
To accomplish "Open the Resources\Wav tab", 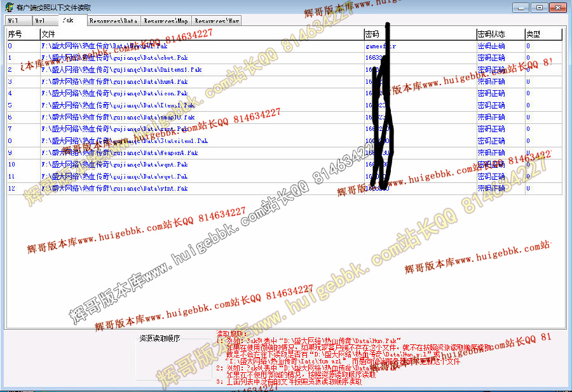I will (217, 21).
